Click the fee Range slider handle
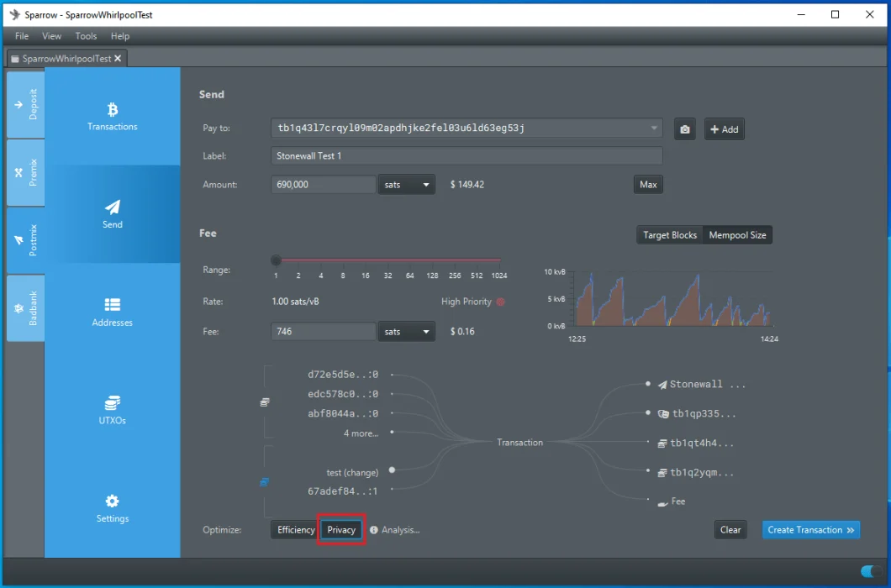Image resolution: width=891 pixels, height=588 pixels. (x=276, y=260)
